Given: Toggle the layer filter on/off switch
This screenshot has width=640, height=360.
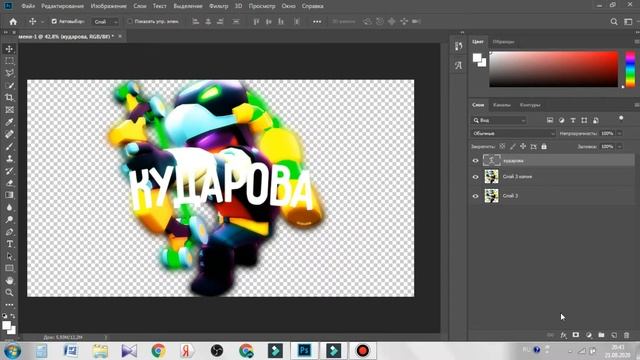Looking at the screenshot, I should tap(621, 119).
